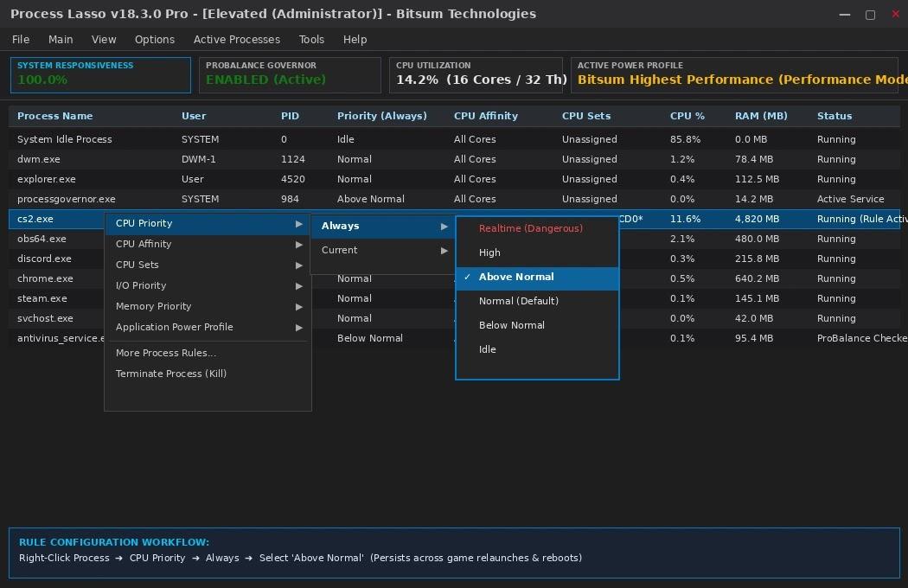Choose High priority

pos(537,253)
